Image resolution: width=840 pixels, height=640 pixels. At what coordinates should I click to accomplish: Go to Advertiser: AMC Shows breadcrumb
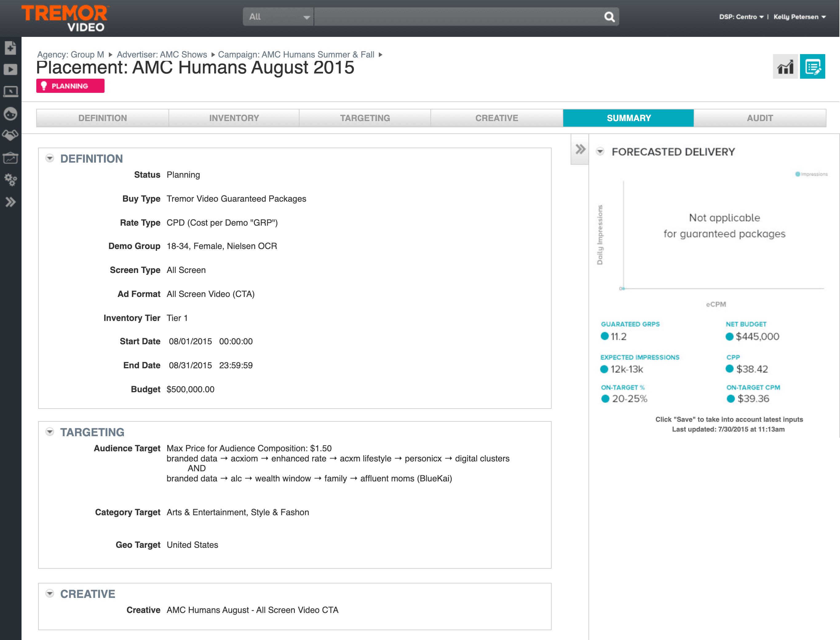(x=162, y=54)
